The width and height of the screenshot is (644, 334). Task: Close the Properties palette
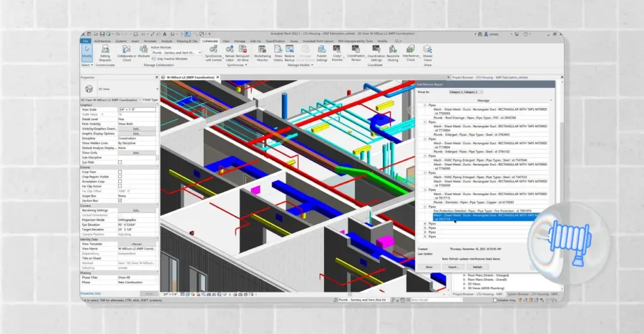coord(157,77)
